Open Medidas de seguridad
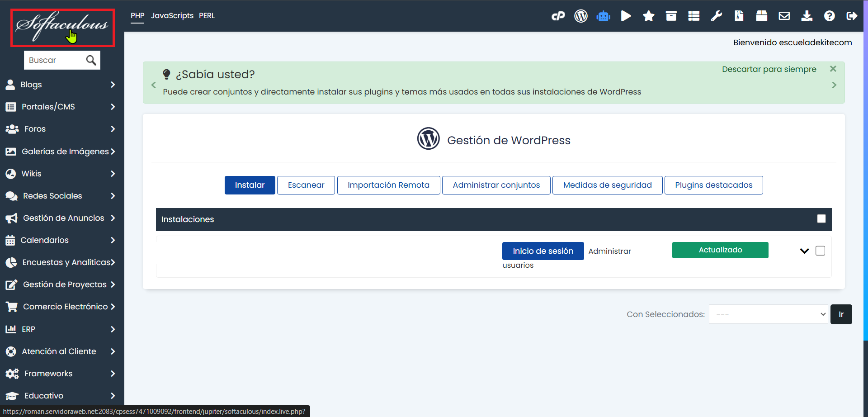Viewport: 868px width, 417px height. [x=608, y=185]
